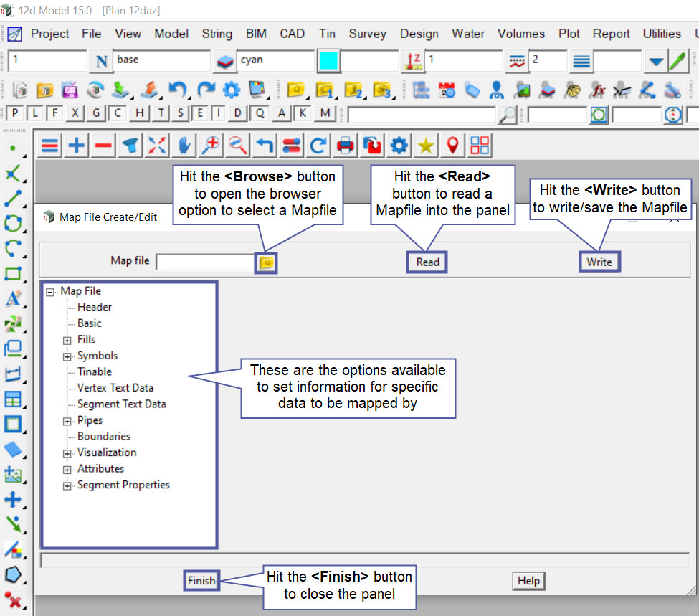Screen dimensions: 699x616
Task: Click the yellow star favourites icon
Action: 426,146
